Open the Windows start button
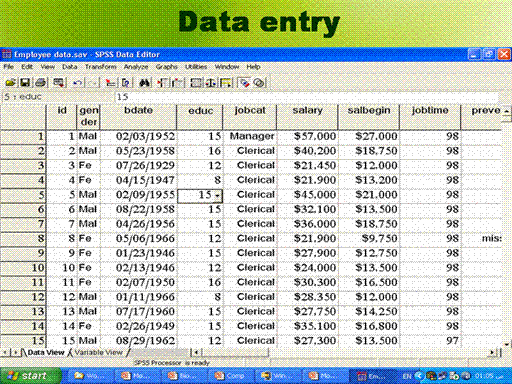 click(x=31, y=376)
